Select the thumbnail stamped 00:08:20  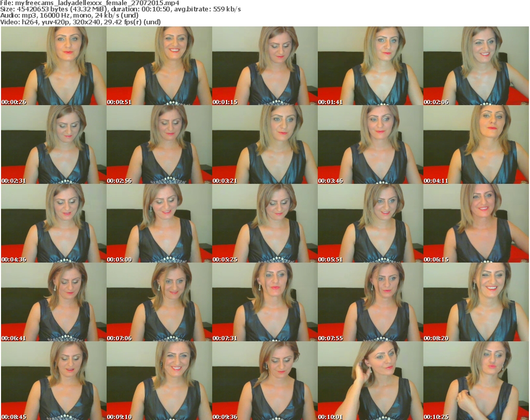point(476,302)
